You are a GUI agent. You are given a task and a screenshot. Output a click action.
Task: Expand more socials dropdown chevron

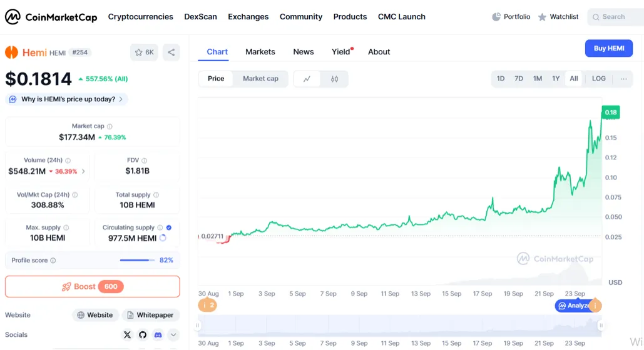173,335
